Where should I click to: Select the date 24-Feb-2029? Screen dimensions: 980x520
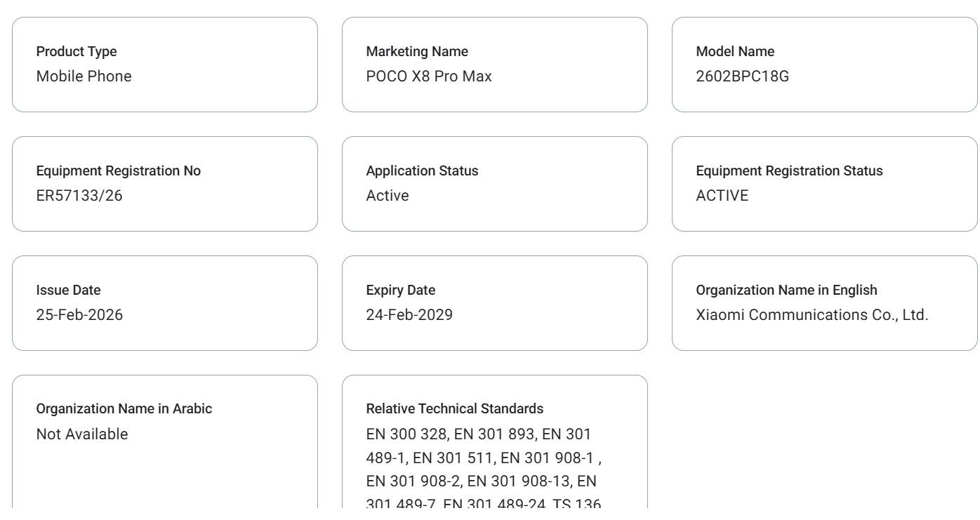409,315
